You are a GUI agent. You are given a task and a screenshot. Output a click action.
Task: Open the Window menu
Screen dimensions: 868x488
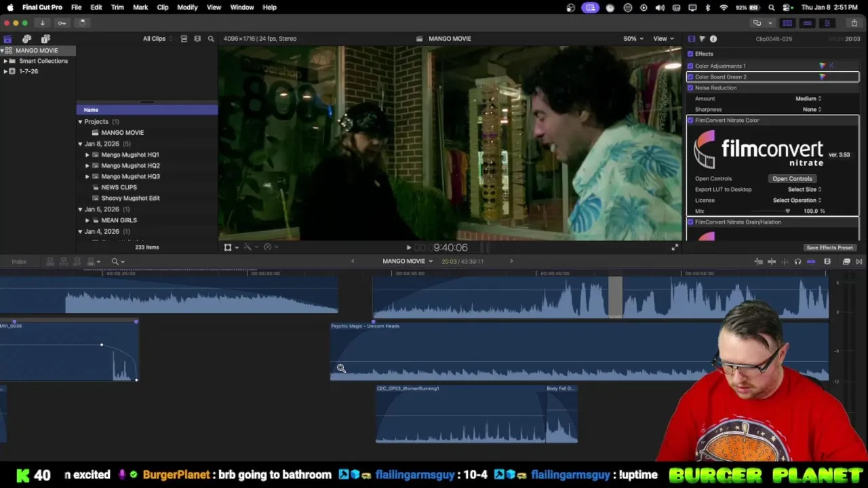point(242,7)
